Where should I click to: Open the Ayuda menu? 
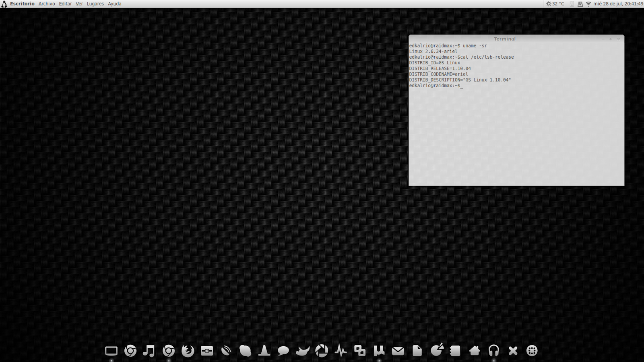(115, 4)
